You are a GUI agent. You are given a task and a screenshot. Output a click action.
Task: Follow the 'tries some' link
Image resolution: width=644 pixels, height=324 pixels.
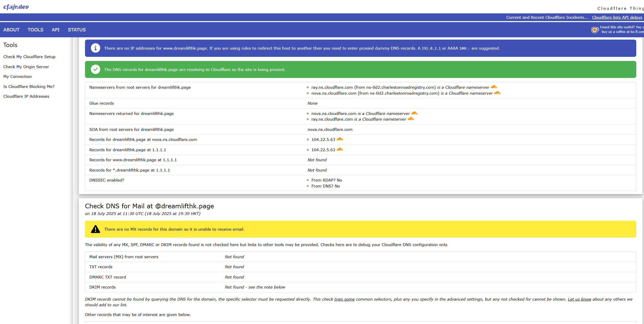coord(344,299)
